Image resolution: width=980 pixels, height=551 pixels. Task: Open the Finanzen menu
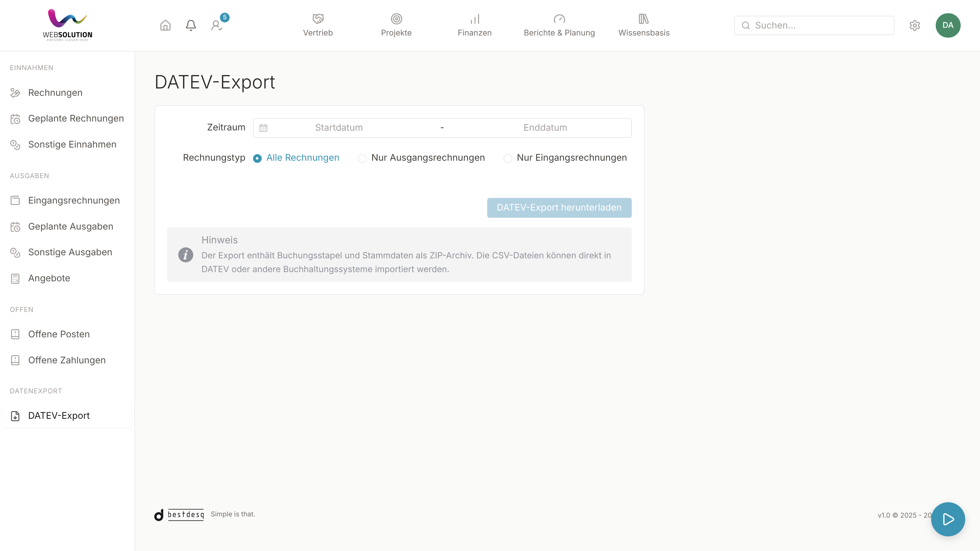pos(474,25)
